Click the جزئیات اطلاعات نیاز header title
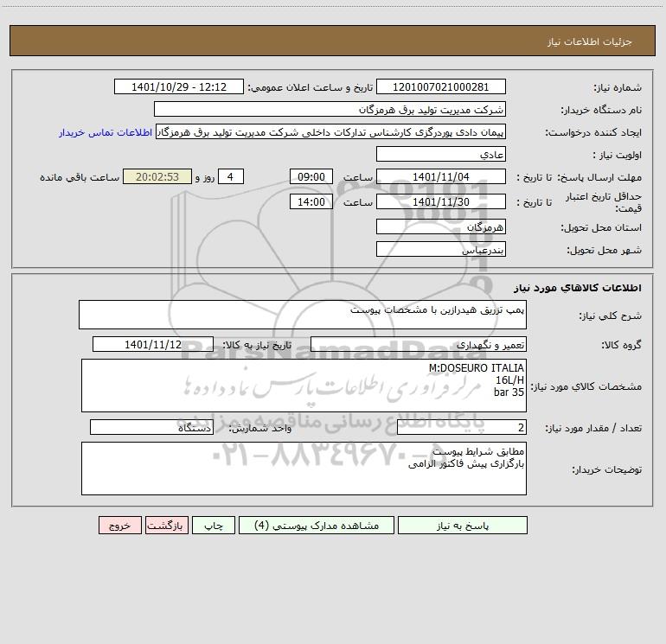Image resolution: width=666 pixels, height=644 pixels. pyautogui.click(x=590, y=41)
